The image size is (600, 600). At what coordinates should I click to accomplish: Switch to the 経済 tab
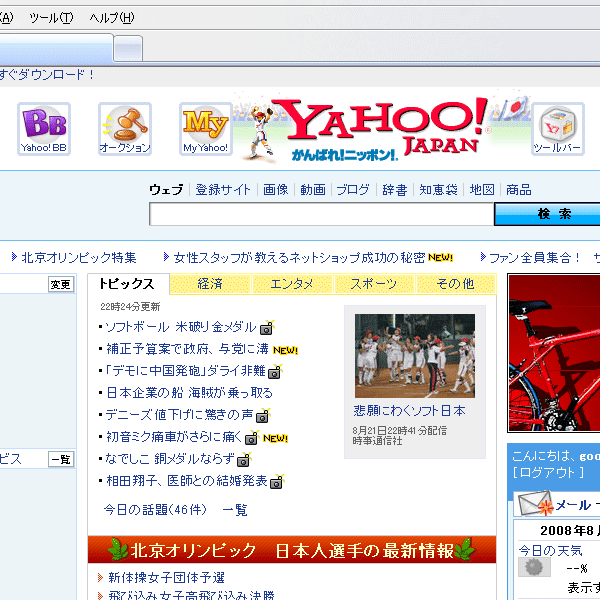(x=210, y=284)
